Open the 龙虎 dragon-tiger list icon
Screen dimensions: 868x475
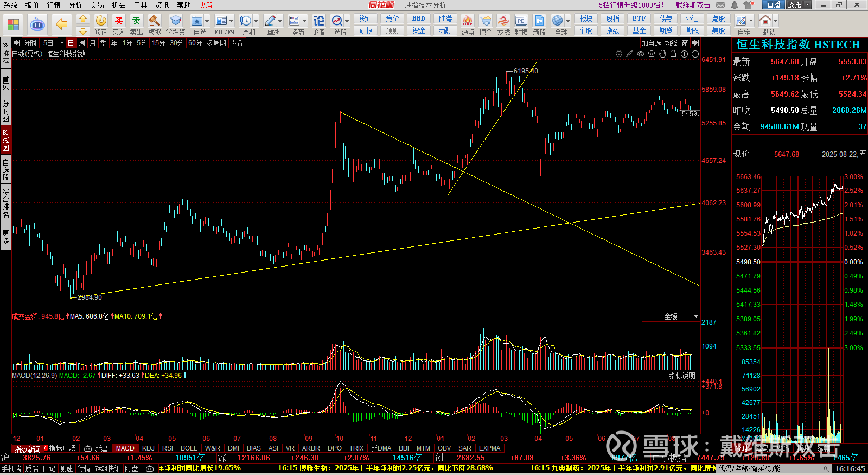pyautogui.click(x=503, y=21)
